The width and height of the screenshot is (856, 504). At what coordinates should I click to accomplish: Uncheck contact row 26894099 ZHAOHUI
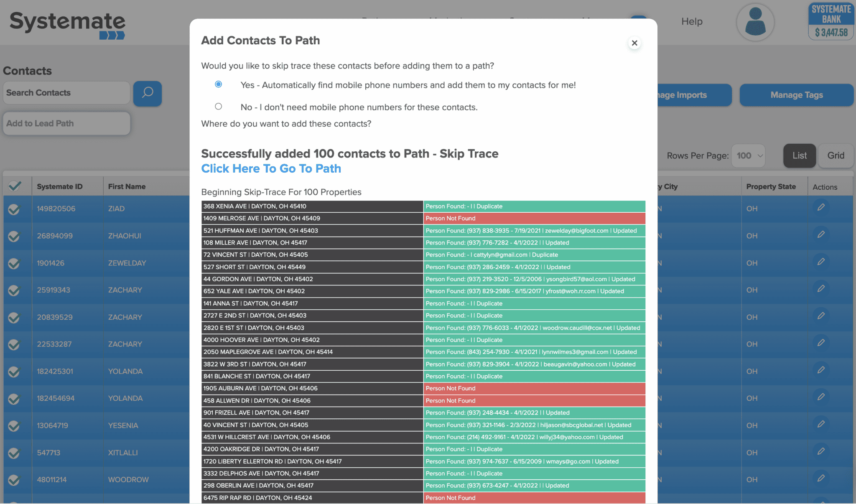pos(14,236)
